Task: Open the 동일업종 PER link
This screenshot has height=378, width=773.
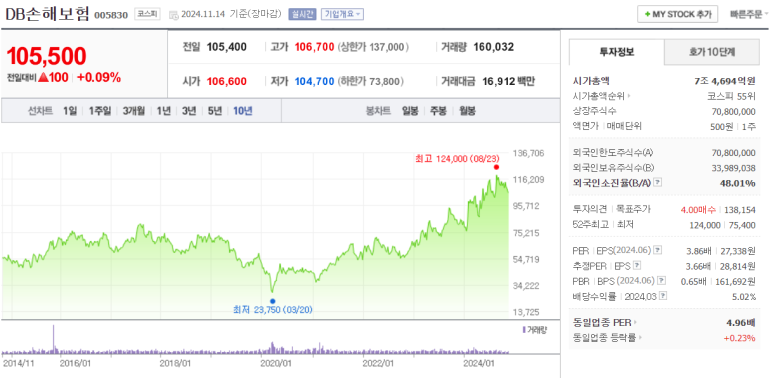Action: click(604, 323)
